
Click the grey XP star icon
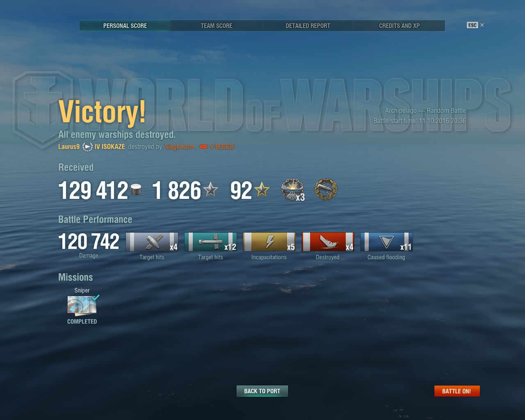(x=211, y=190)
